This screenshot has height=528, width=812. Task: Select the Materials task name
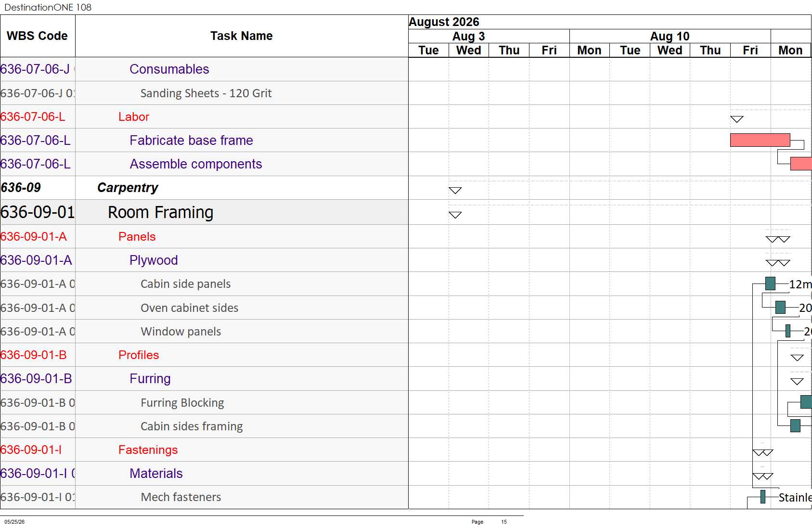coord(156,474)
